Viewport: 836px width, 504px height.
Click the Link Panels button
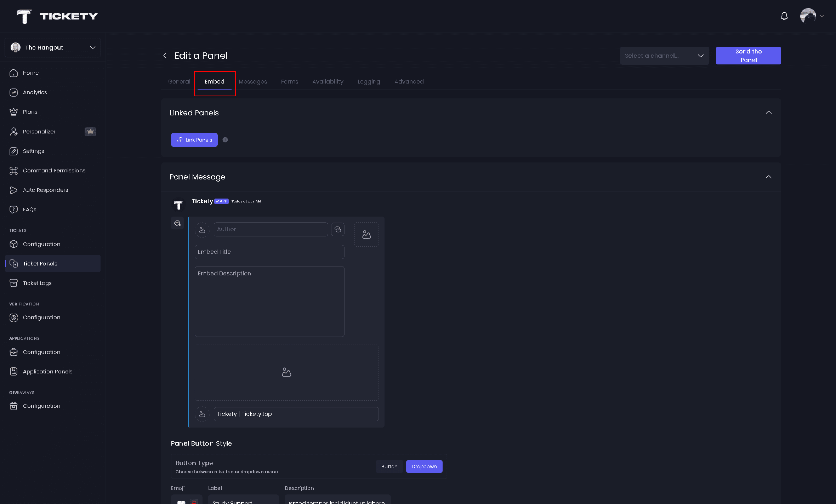(194, 139)
